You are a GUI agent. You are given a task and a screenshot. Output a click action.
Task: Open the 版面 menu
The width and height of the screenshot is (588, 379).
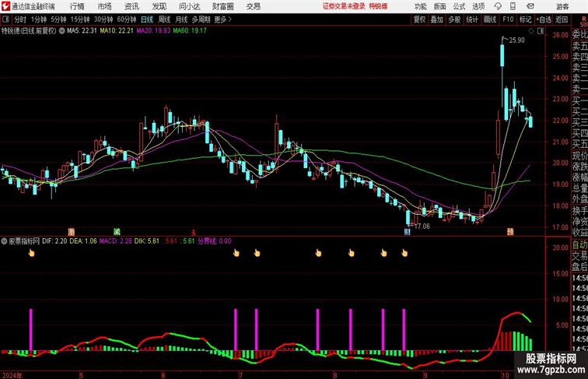click(x=440, y=6)
